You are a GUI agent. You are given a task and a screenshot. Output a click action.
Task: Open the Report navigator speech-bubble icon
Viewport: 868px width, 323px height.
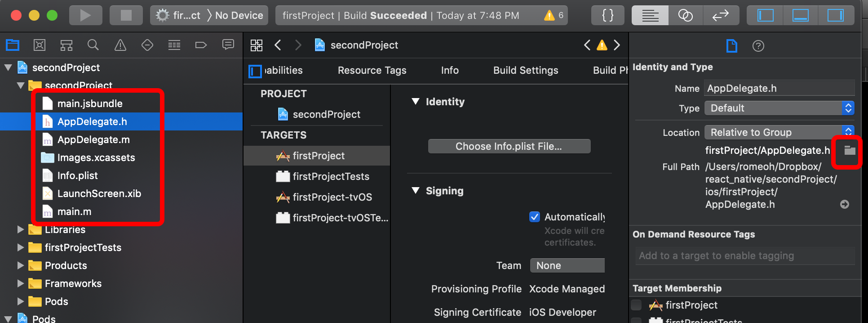[x=228, y=45]
